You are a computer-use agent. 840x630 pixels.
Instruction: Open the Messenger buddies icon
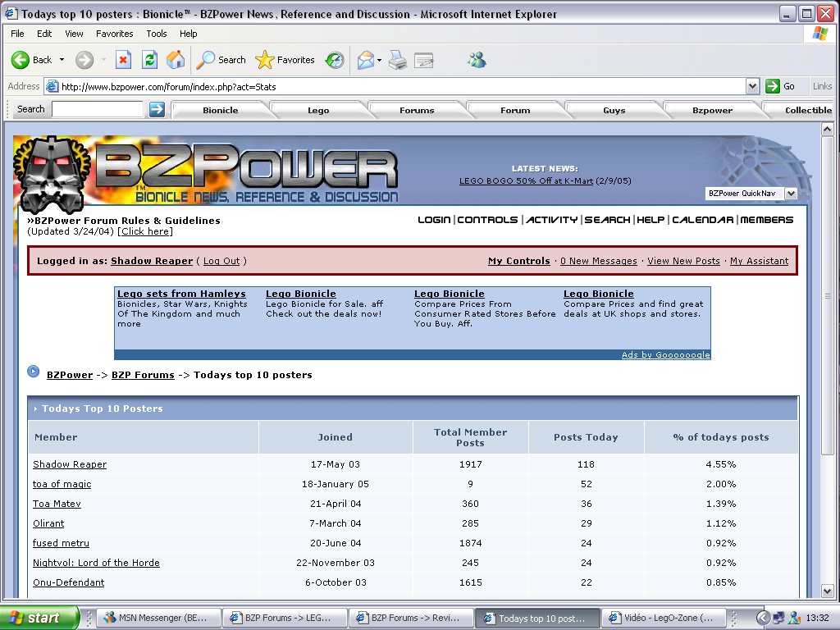(x=477, y=60)
